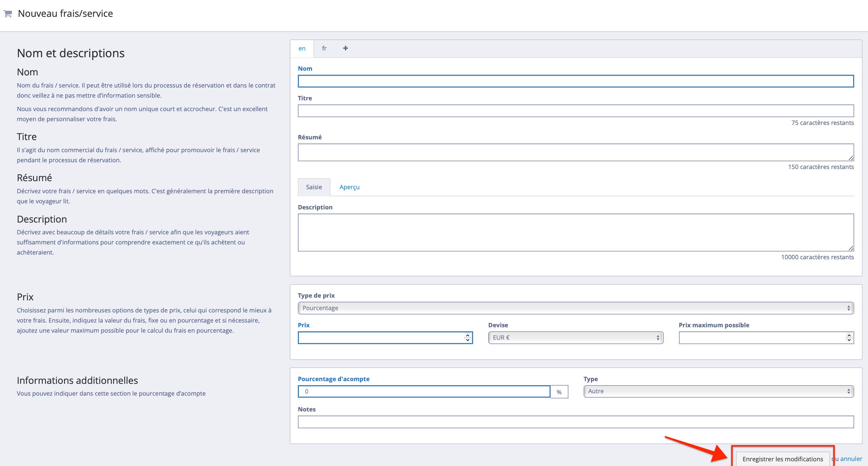868x466 pixels.
Task: Click the Description textarea resize handle
Action: coord(851,248)
